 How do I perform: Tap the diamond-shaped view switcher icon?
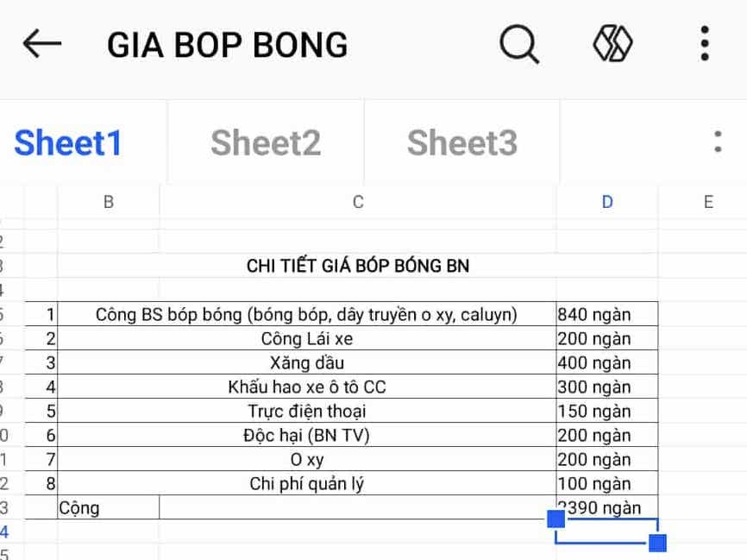pyautogui.click(x=612, y=44)
